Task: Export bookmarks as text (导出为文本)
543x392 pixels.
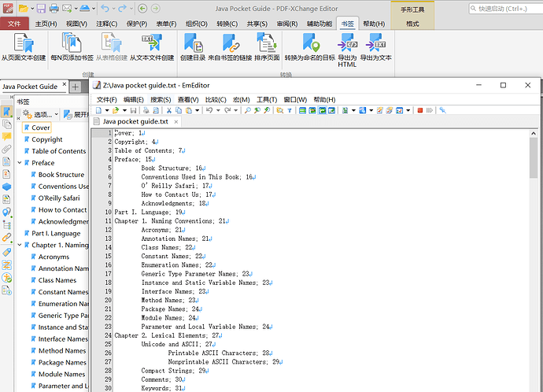Action: point(375,47)
